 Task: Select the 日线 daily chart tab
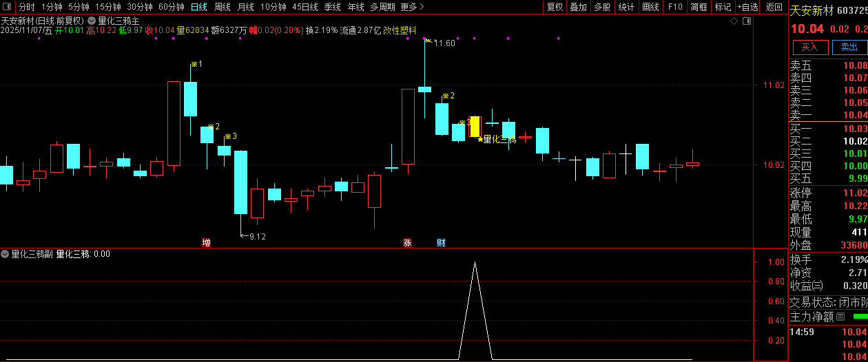(198, 7)
